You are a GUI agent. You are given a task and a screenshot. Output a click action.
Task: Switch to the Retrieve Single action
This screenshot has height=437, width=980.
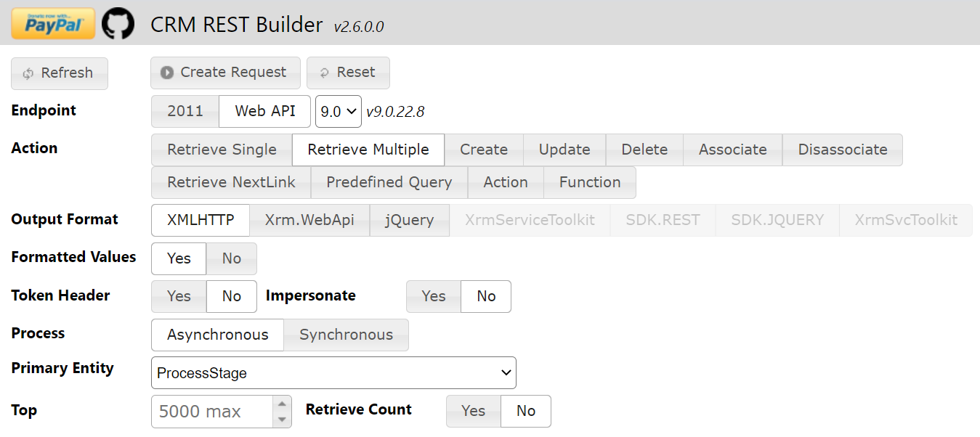tap(222, 150)
